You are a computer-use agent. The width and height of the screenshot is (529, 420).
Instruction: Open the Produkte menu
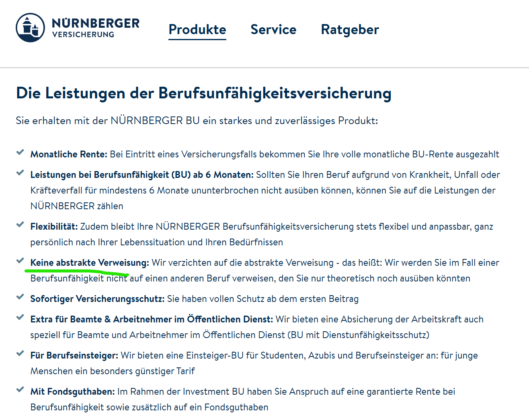point(197,29)
